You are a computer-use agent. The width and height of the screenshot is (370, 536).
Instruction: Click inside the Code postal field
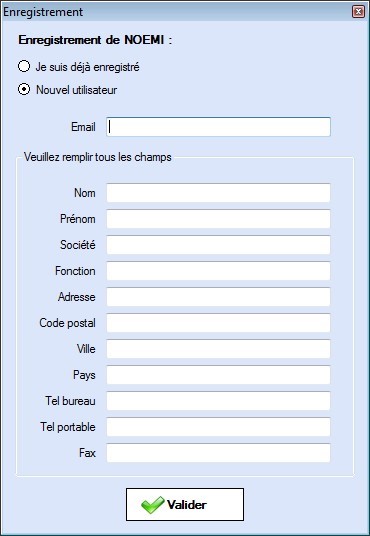tap(218, 323)
